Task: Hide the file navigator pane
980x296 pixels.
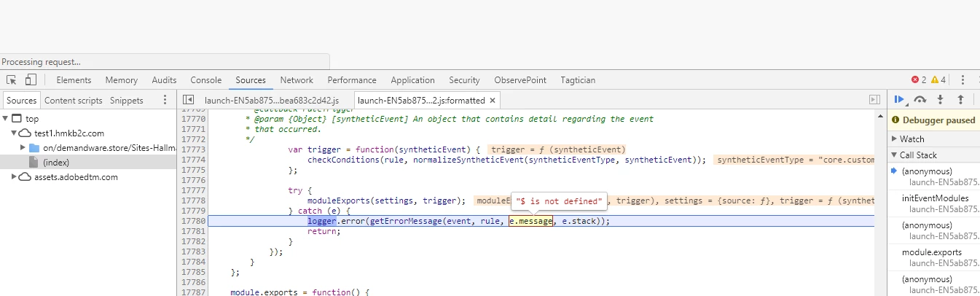Action: pyautogui.click(x=188, y=100)
